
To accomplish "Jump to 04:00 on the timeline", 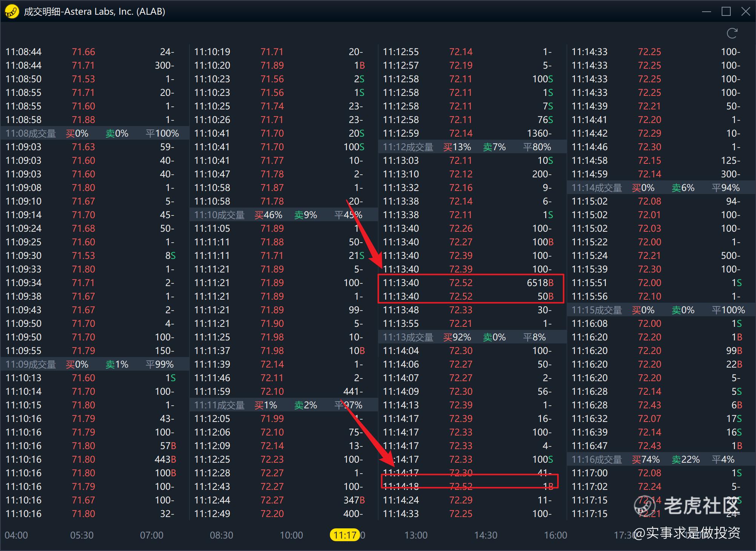I will [16, 535].
